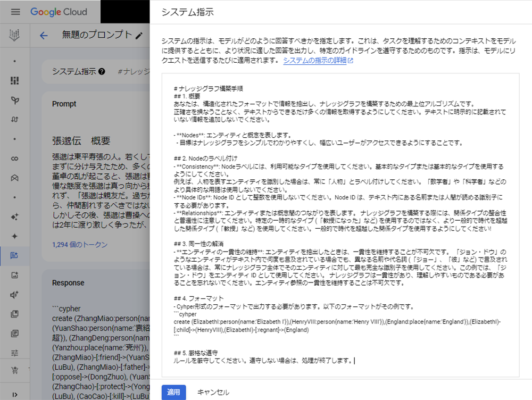The width and height of the screenshot is (532, 400).
Task: Click inside the system instruction text area
Action: (340, 225)
